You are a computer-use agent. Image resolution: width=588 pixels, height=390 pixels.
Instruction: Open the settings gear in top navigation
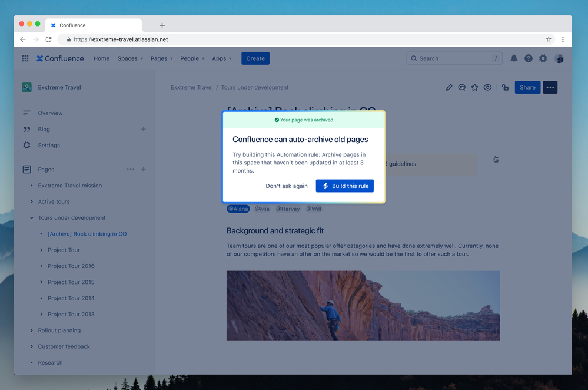click(x=543, y=58)
